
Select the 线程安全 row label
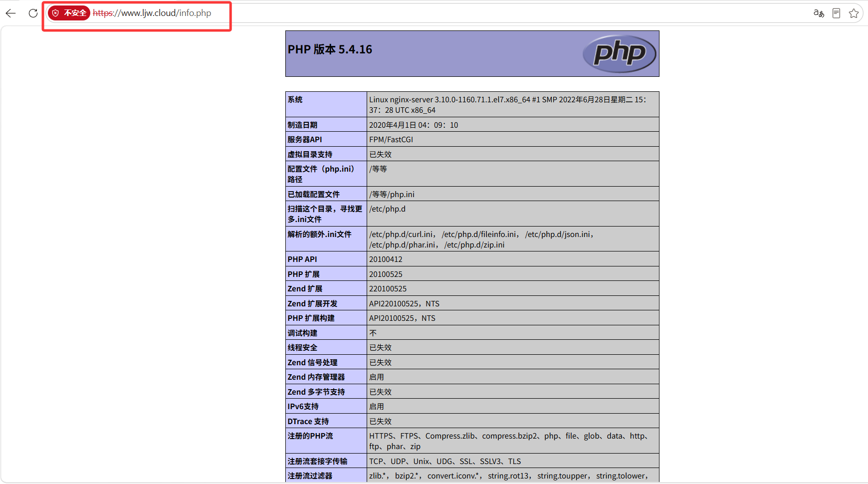pos(302,348)
